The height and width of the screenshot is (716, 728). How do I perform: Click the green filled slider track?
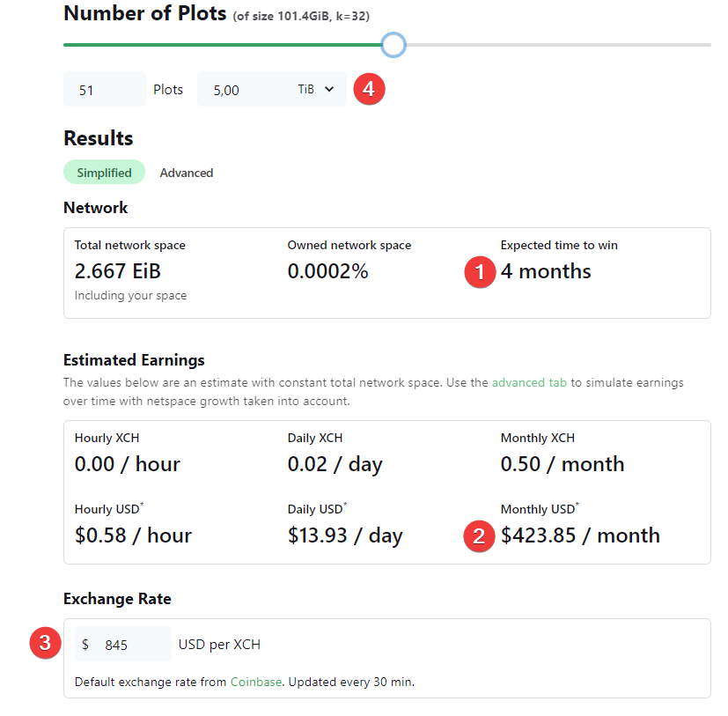coord(220,44)
